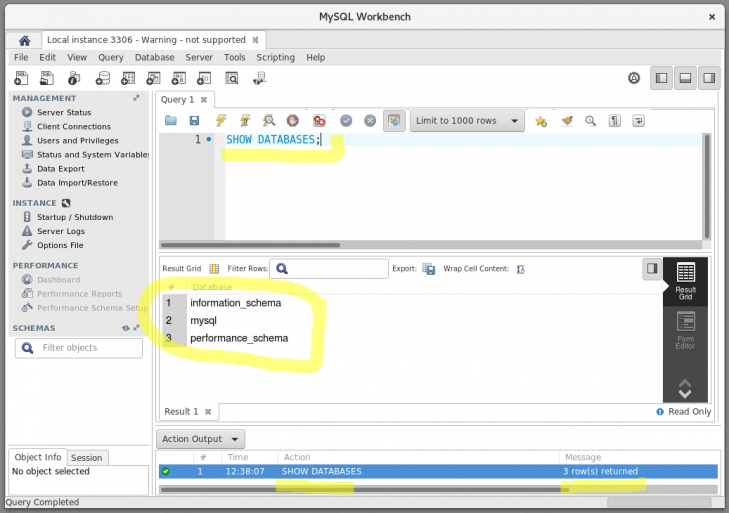Beautify the query with the broom icon
Image resolution: width=729 pixels, height=513 pixels.
[567, 121]
